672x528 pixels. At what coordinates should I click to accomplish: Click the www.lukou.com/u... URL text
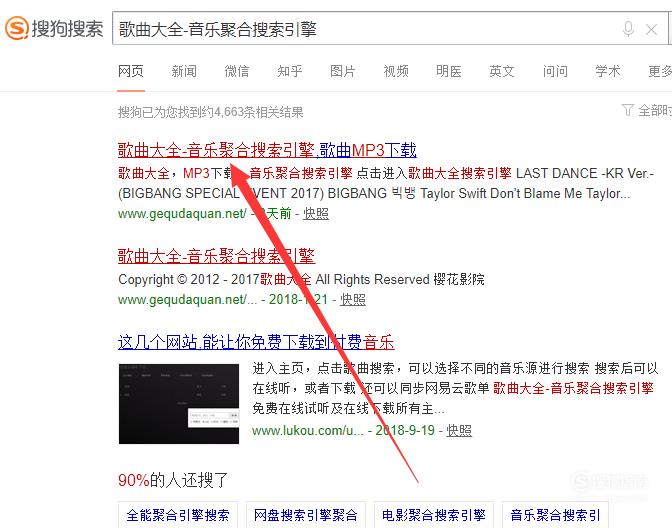pyautogui.click(x=307, y=430)
